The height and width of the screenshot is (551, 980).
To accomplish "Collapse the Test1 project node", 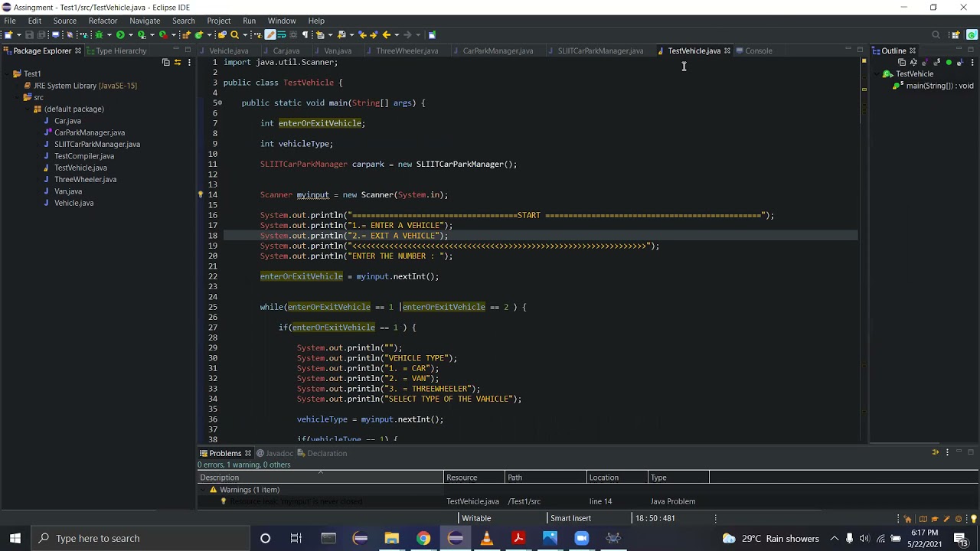I will click(x=6, y=74).
